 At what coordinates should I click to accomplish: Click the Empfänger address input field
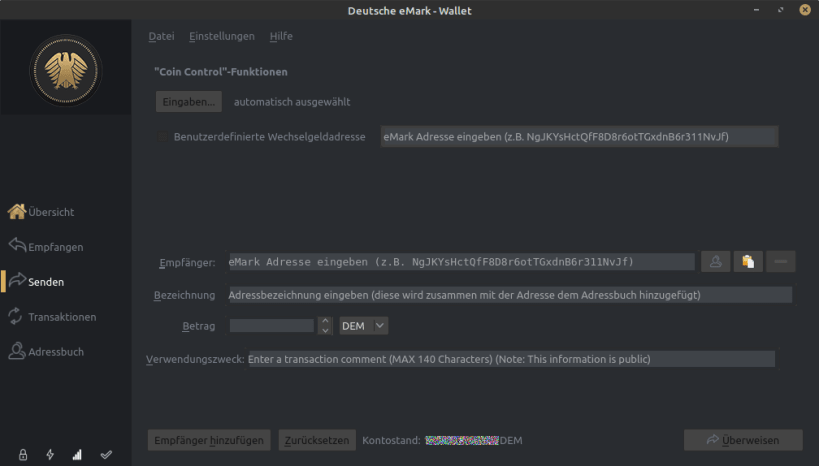pyautogui.click(x=462, y=262)
